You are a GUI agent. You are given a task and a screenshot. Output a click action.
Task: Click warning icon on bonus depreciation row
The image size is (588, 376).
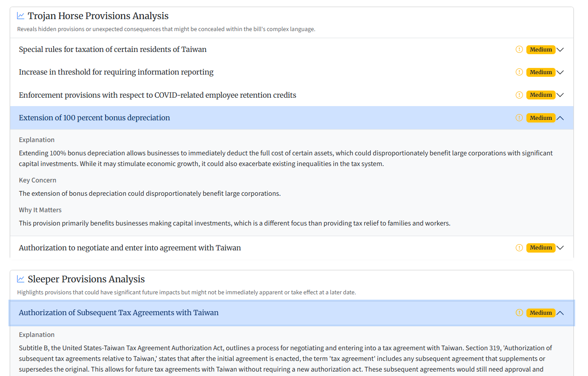pos(519,118)
